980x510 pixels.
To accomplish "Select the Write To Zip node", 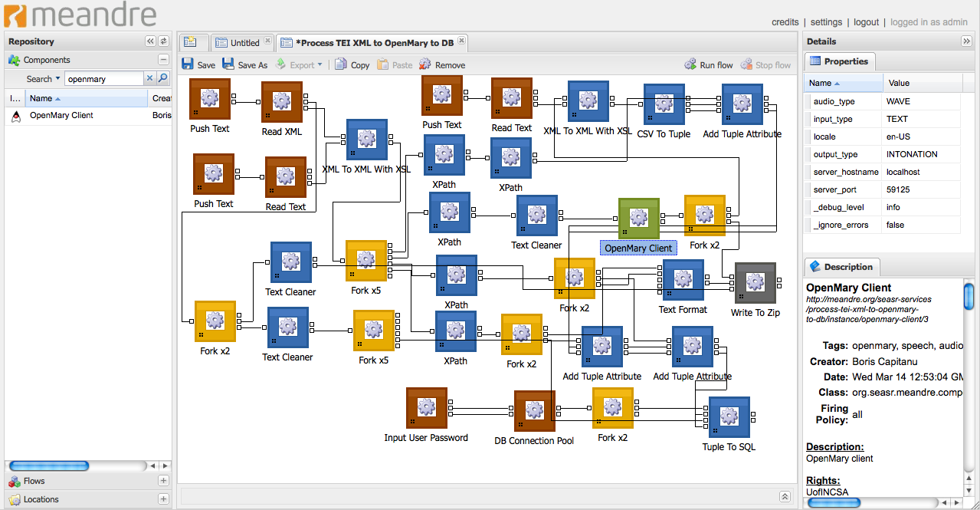I will click(755, 283).
